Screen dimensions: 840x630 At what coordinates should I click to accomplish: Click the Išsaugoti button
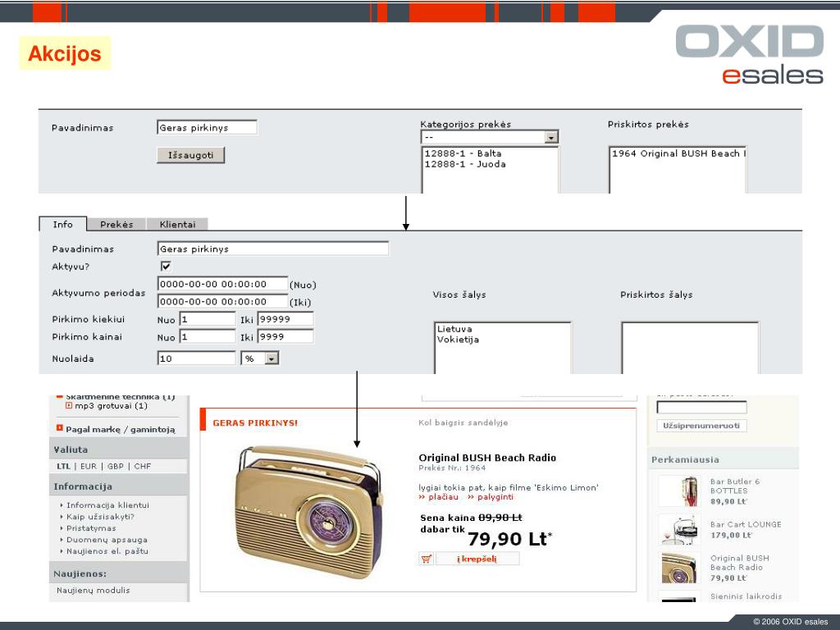pos(190,155)
